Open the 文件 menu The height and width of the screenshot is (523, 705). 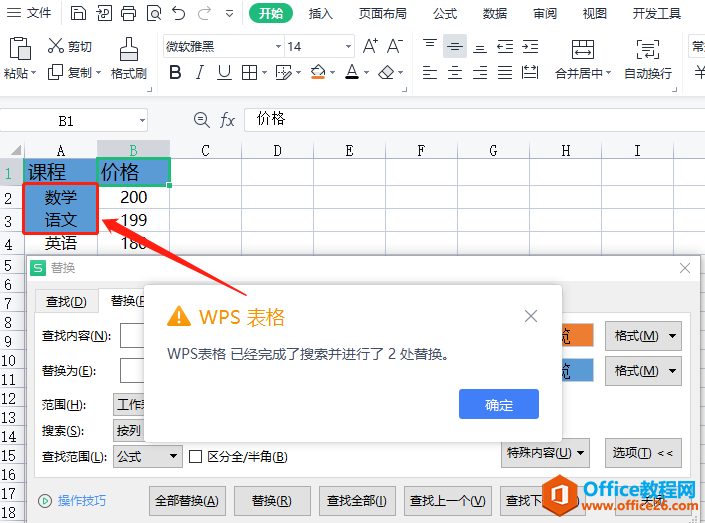click(x=29, y=13)
